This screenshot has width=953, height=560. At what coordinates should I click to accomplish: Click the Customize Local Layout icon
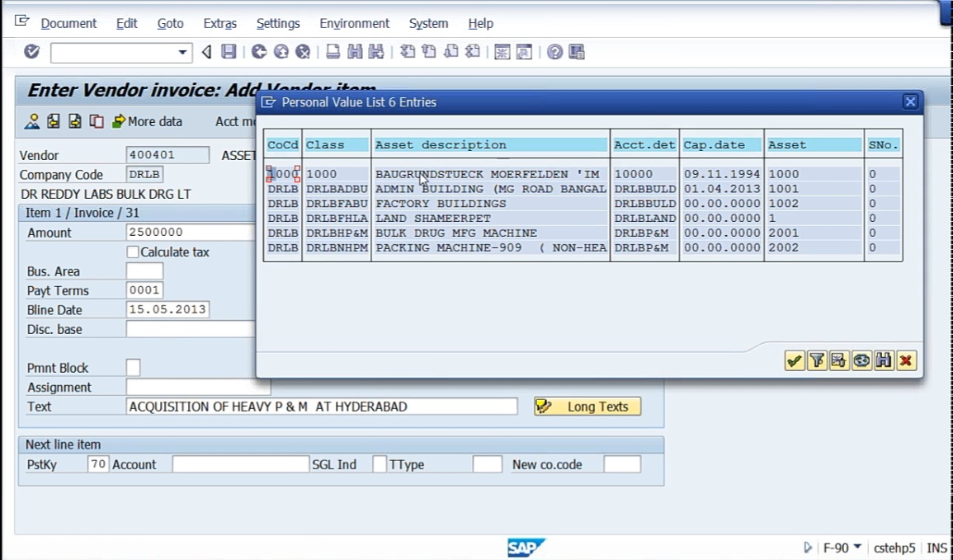pyautogui.click(x=577, y=52)
